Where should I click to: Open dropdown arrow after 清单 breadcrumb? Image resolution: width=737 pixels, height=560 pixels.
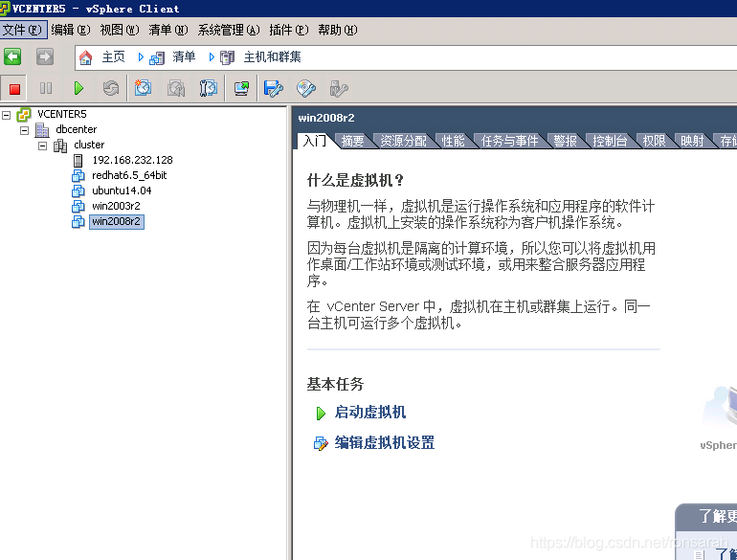point(212,57)
